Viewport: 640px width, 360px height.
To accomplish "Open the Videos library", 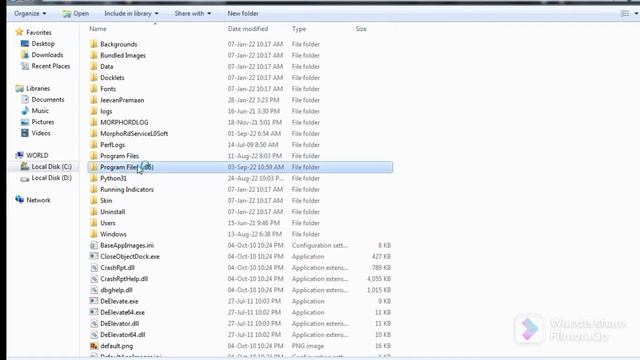I will tap(41, 133).
